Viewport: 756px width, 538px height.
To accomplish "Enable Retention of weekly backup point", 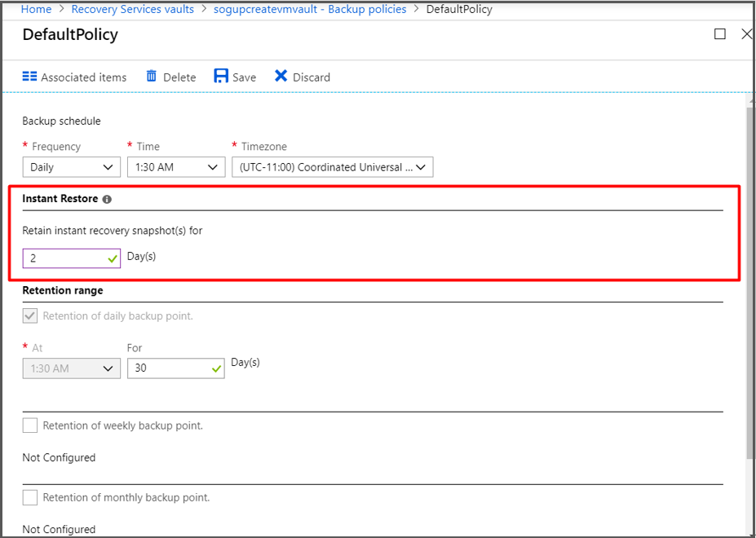I will click(30, 425).
